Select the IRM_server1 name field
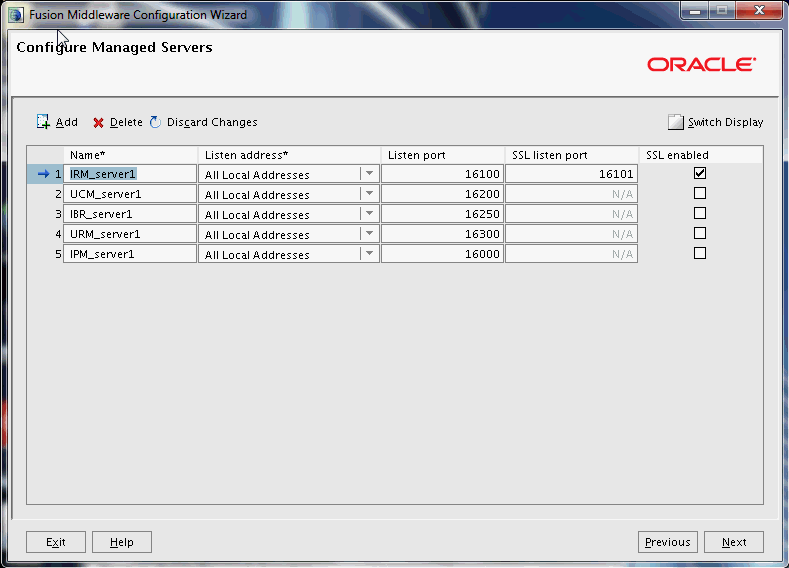 [x=130, y=174]
